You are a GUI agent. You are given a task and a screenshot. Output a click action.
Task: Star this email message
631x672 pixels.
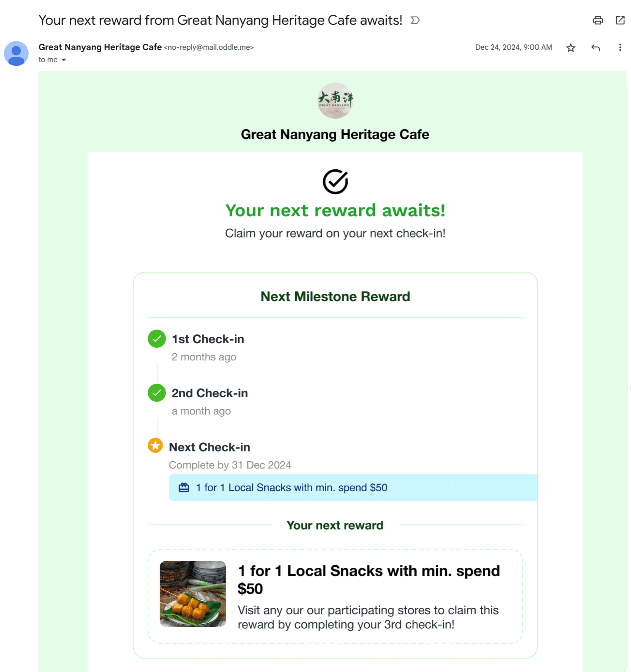point(570,48)
